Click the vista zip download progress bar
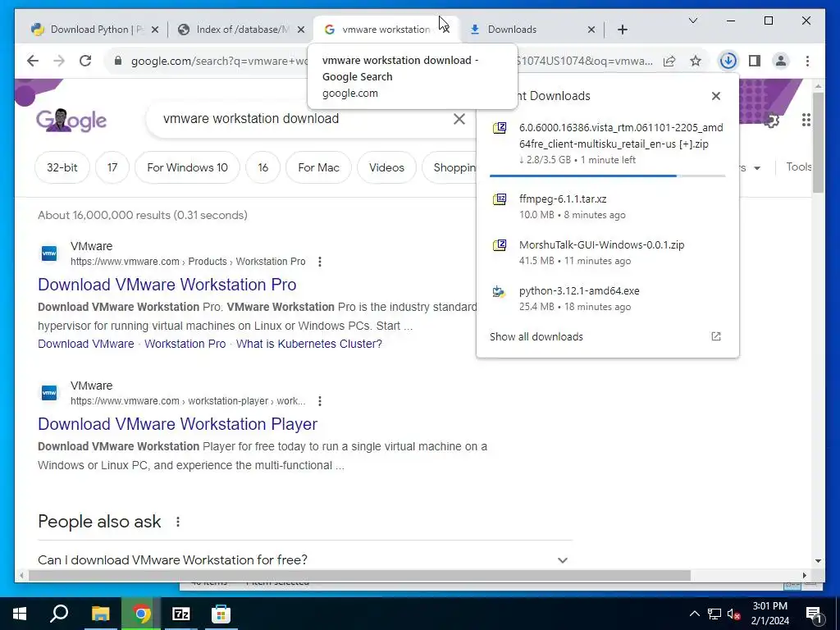Image resolution: width=840 pixels, height=630 pixels. [x=608, y=176]
